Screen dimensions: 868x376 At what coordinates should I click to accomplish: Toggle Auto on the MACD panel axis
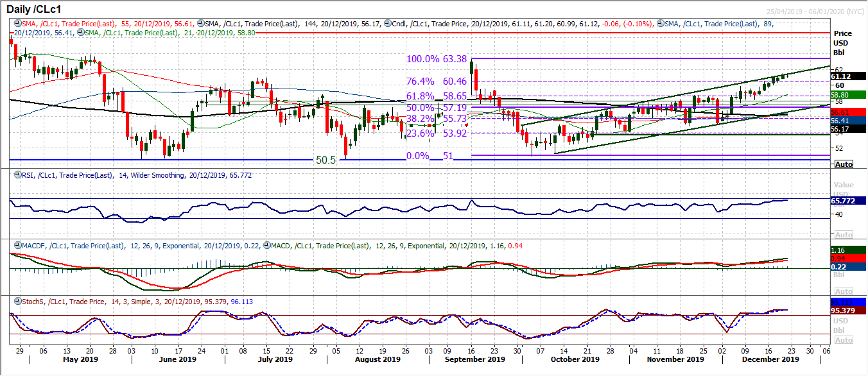tap(845, 290)
